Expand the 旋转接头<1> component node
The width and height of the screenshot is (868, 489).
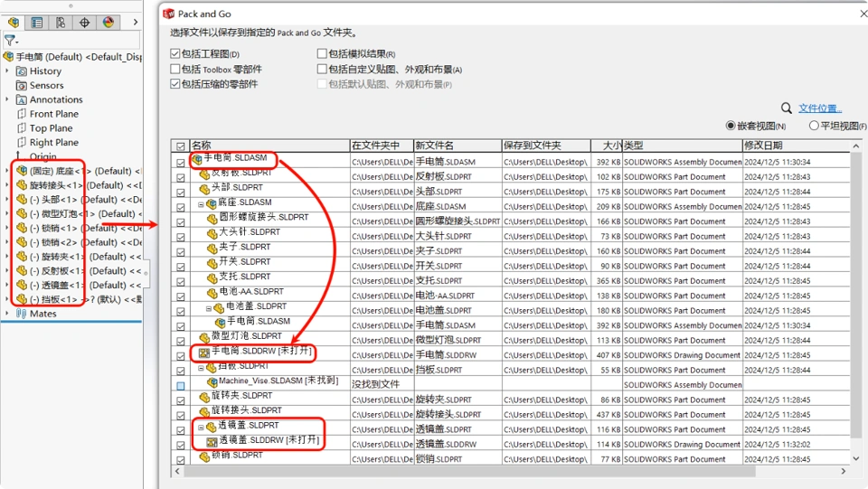point(7,185)
